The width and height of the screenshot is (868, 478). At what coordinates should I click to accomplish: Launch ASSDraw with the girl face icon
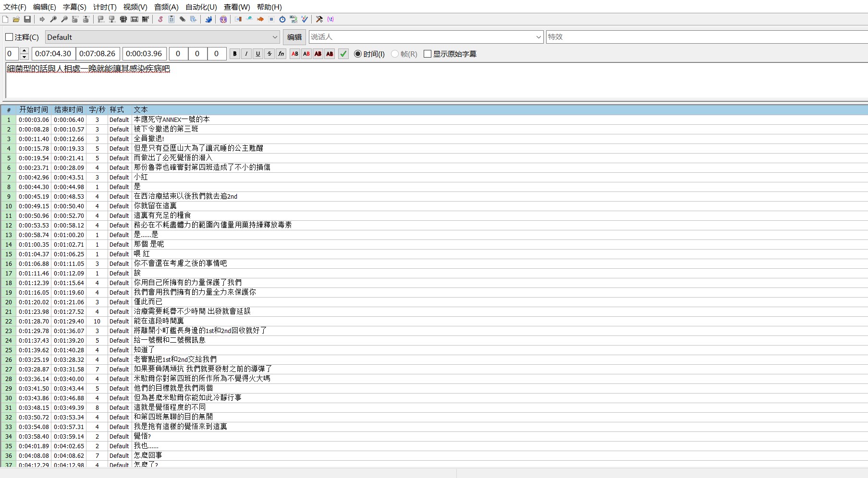[223, 19]
